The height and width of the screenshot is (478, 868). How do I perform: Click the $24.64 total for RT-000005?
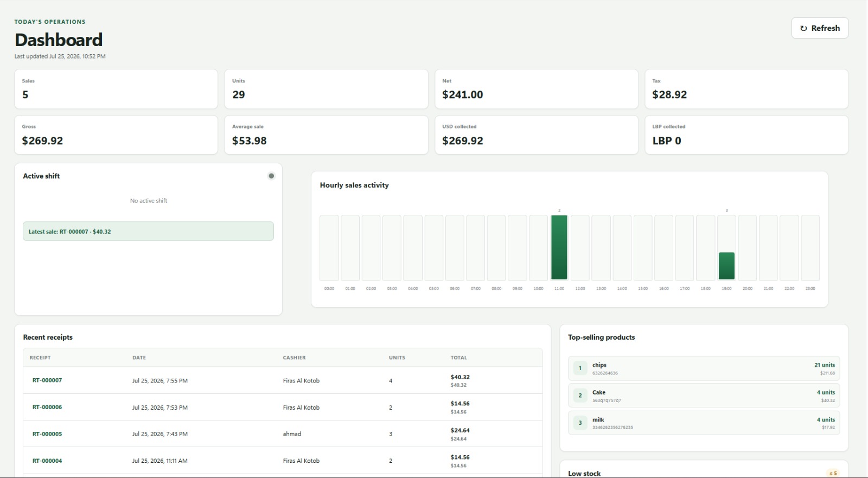(x=460, y=430)
